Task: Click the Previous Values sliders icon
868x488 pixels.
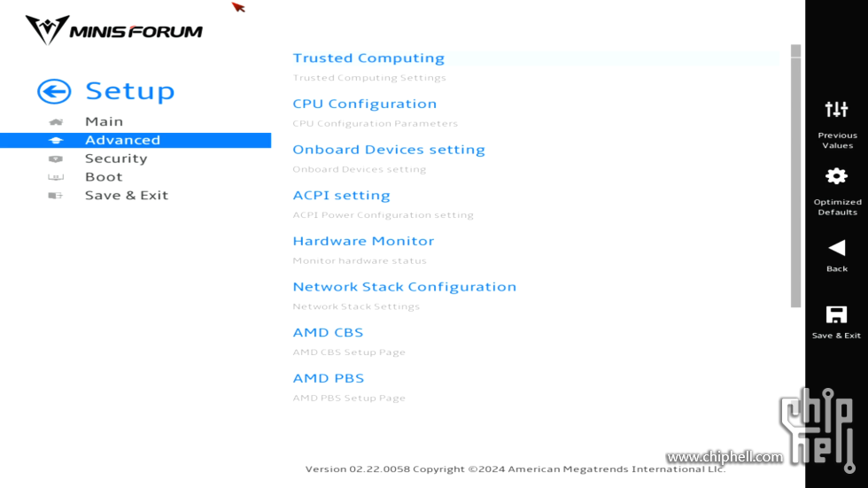Action: pos(836,109)
